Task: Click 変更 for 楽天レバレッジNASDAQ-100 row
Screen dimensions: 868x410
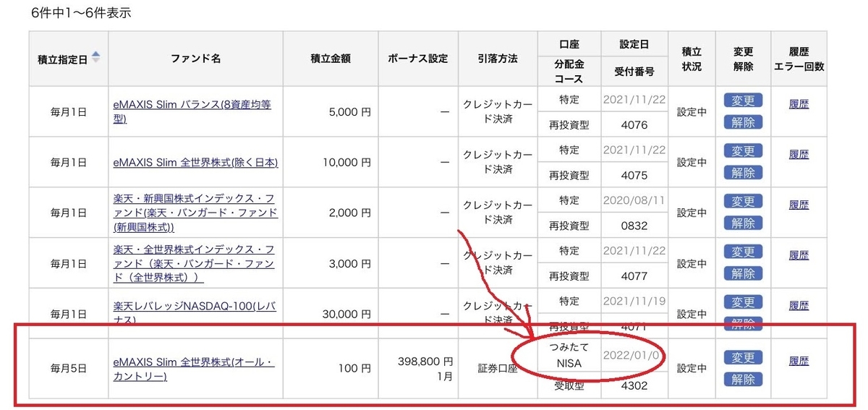Action: [743, 302]
